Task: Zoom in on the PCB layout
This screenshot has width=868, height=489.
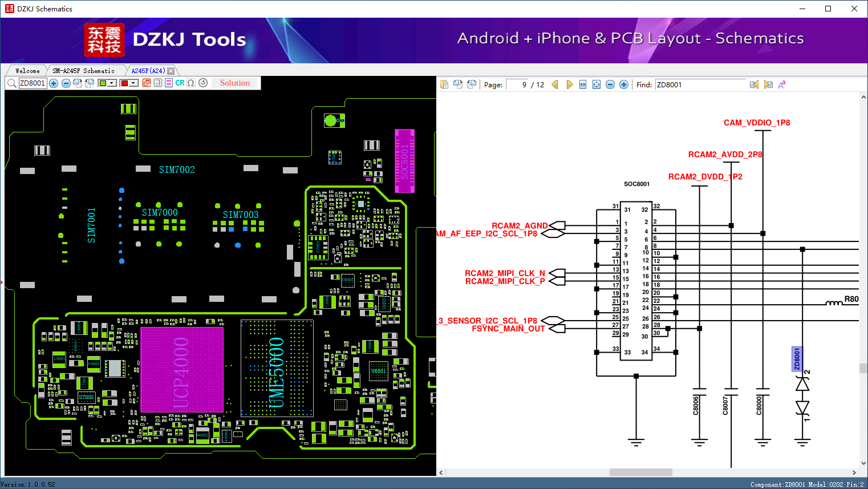Action: point(54,83)
